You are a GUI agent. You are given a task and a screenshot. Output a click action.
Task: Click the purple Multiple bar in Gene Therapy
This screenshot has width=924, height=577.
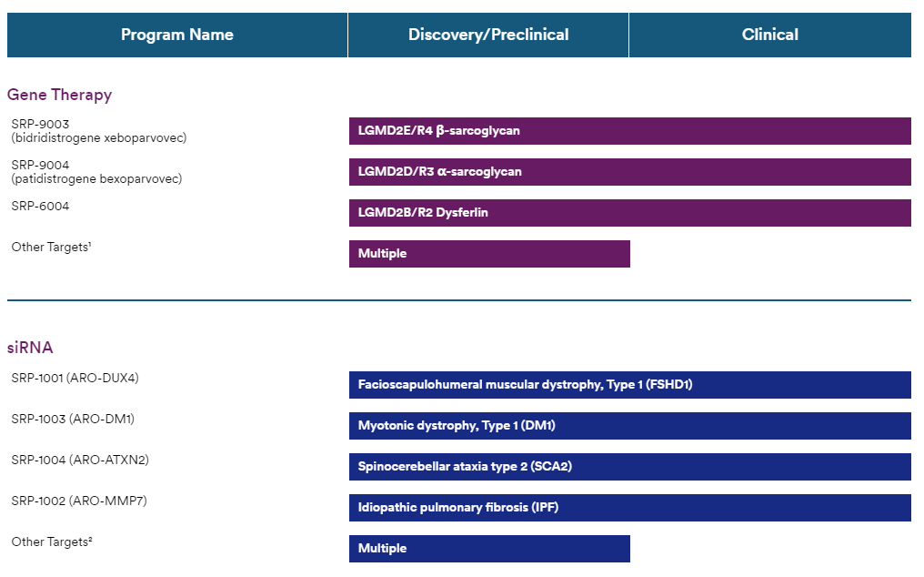point(489,254)
